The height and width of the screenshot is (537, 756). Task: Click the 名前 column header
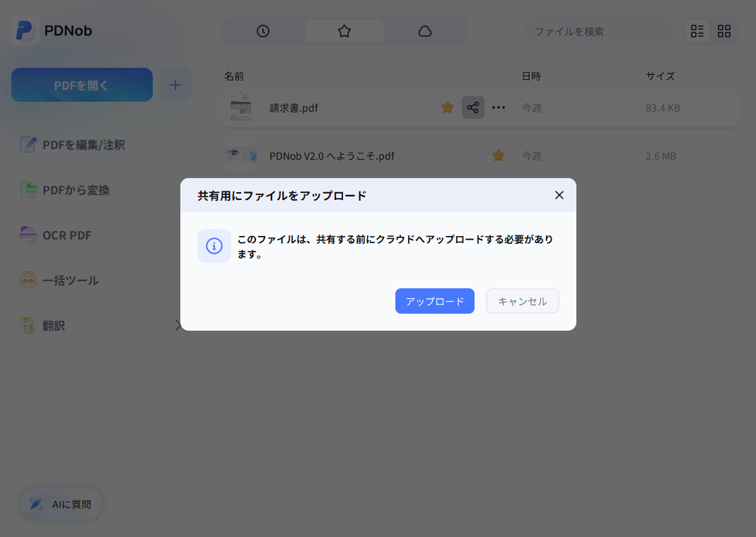(x=234, y=76)
